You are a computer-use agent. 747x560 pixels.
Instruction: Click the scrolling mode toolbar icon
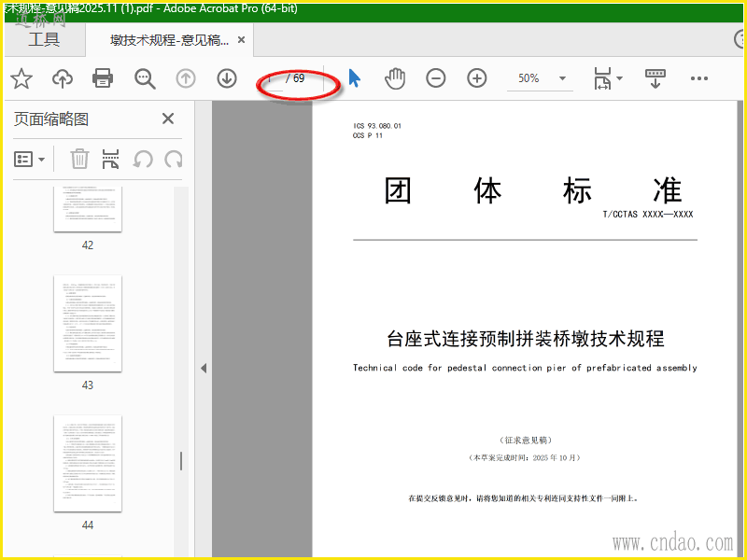click(x=655, y=78)
